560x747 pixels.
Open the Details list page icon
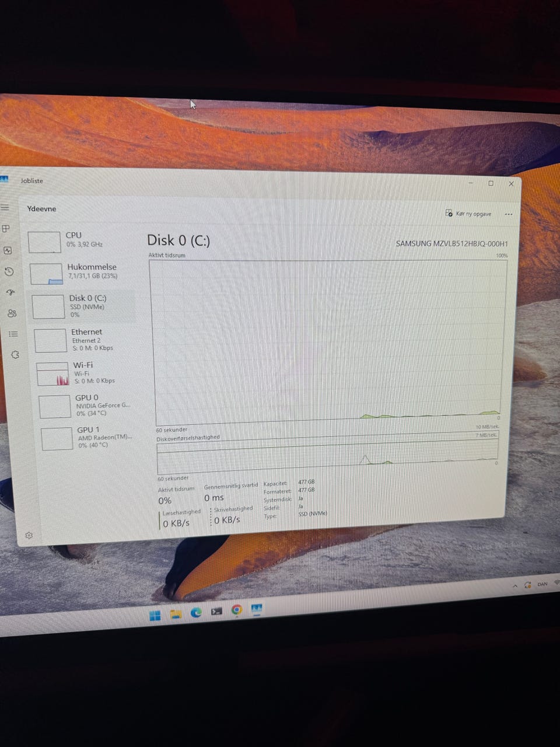[x=13, y=334]
